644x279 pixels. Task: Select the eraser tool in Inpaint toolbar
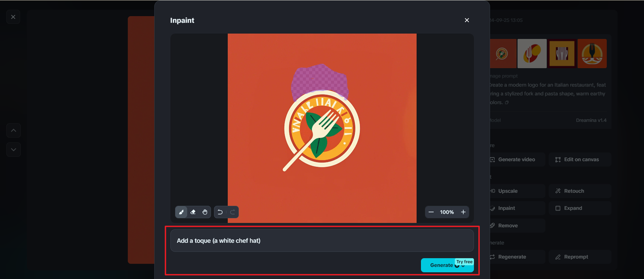[193, 212]
